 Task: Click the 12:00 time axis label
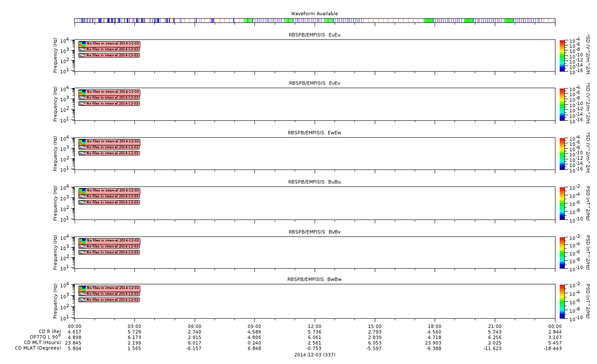click(314, 326)
